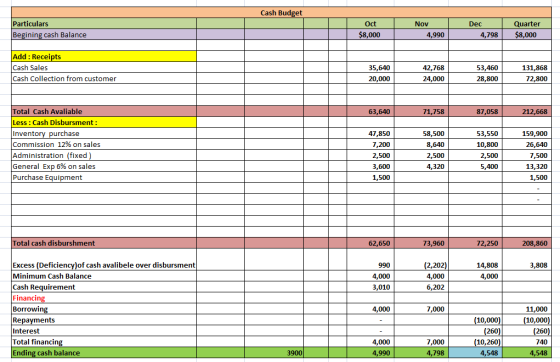Screen dimensions: 560x362
Task: Select Dec total cash available 87,058
Action: coord(475,111)
